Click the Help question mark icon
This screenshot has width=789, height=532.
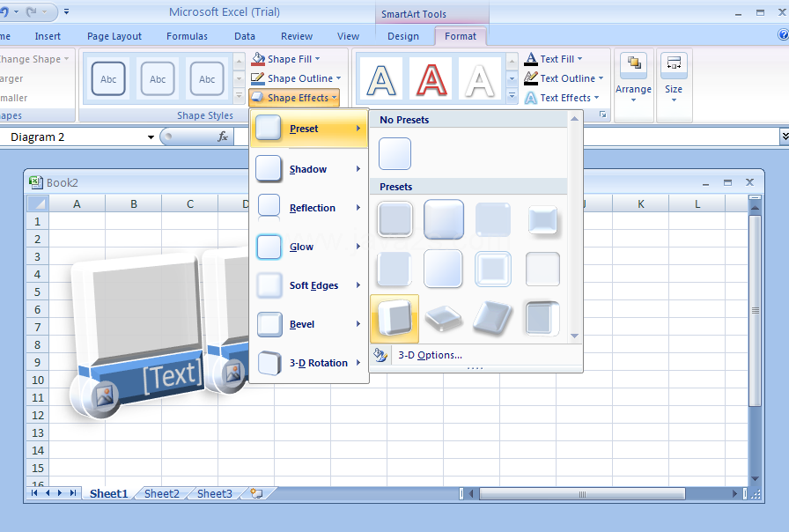tap(784, 34)
